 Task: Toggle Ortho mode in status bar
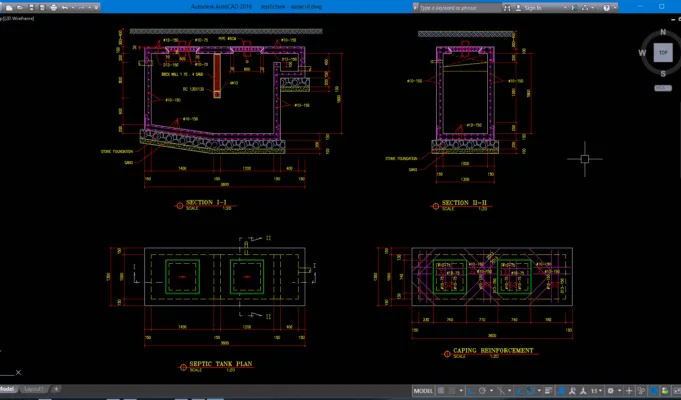pyautogui.click(x=471, y=390)
